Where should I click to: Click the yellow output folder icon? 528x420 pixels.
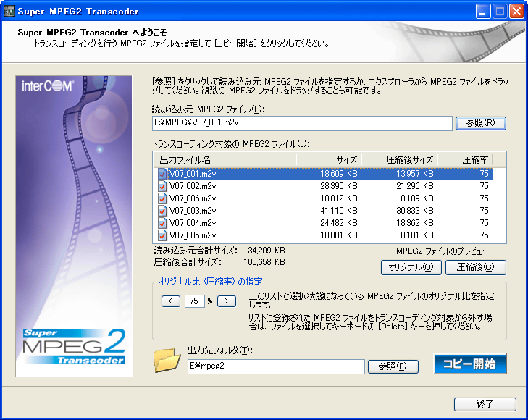(x=167, y=361)
